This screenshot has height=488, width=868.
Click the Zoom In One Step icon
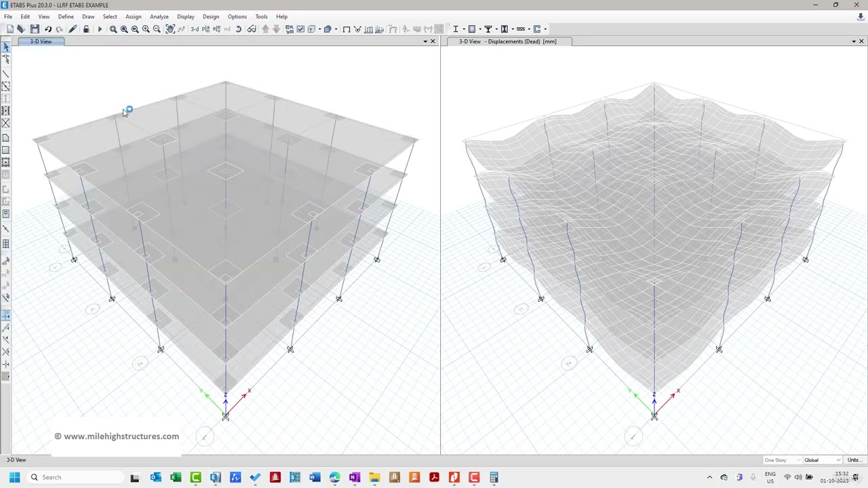point(146,29)
